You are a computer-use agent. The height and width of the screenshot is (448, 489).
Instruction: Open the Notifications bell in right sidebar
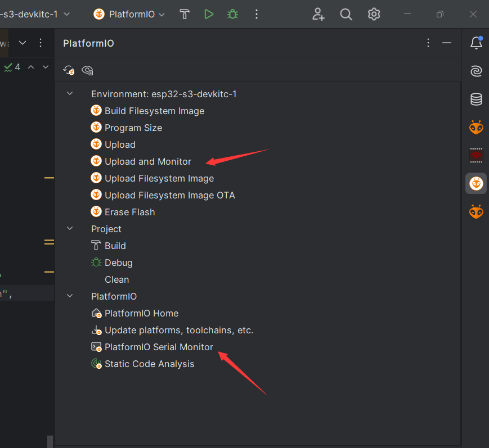[x=476, y=43]
